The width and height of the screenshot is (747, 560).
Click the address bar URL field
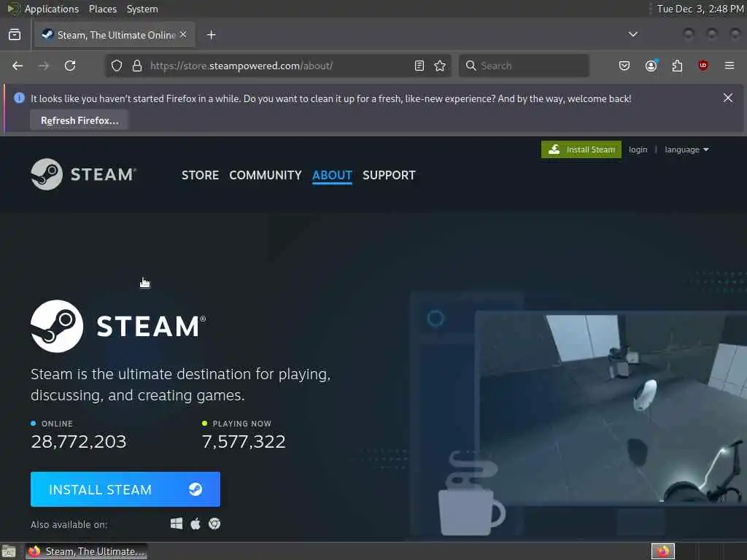(x=276, y=66)
